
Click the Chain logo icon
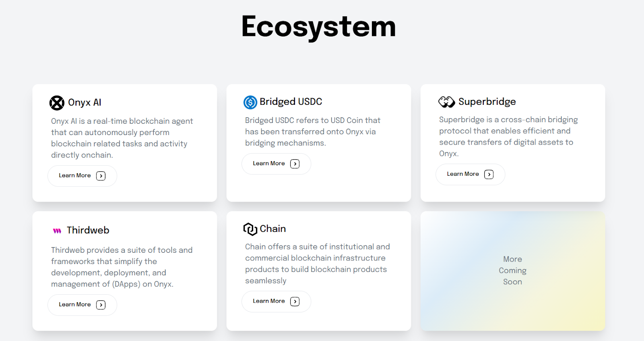tap(250, 229)
